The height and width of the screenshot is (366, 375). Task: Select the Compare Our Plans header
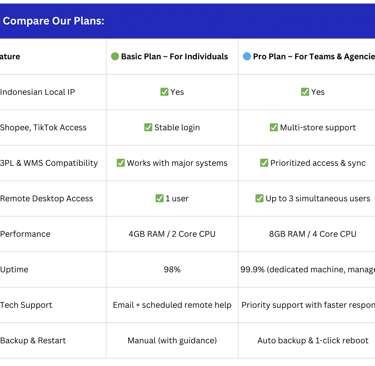point(53,21)
